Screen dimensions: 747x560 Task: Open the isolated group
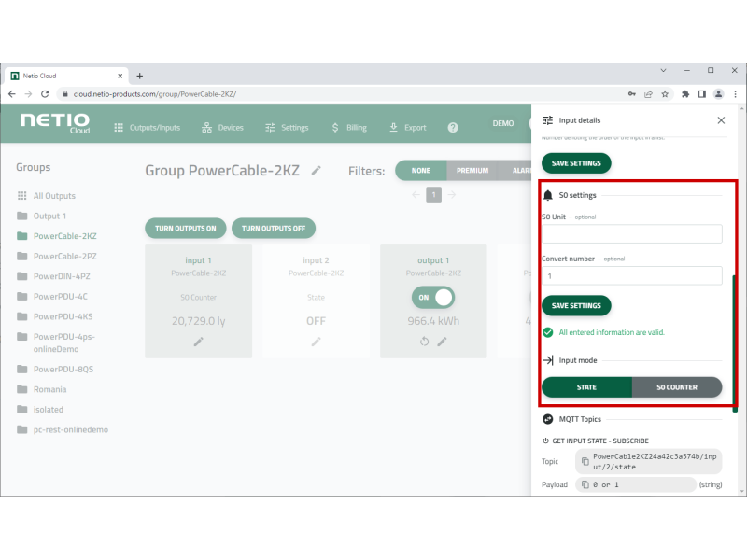tap(40, 410)
